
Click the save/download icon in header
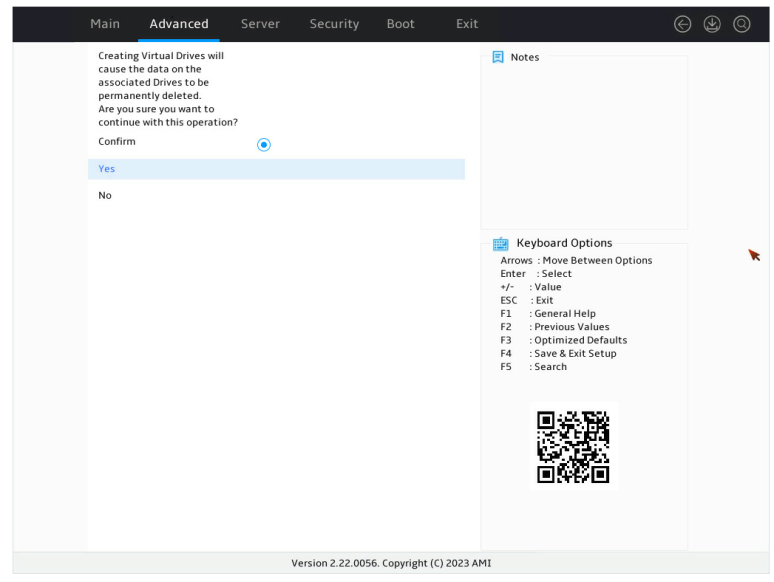[712, 24]
